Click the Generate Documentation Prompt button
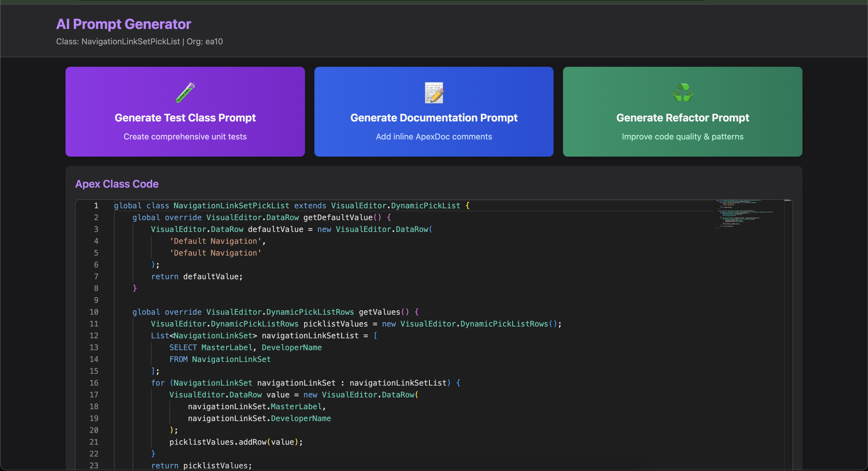Image resolution: width=868 pixels, height=471 pixels. coord(434,112)
